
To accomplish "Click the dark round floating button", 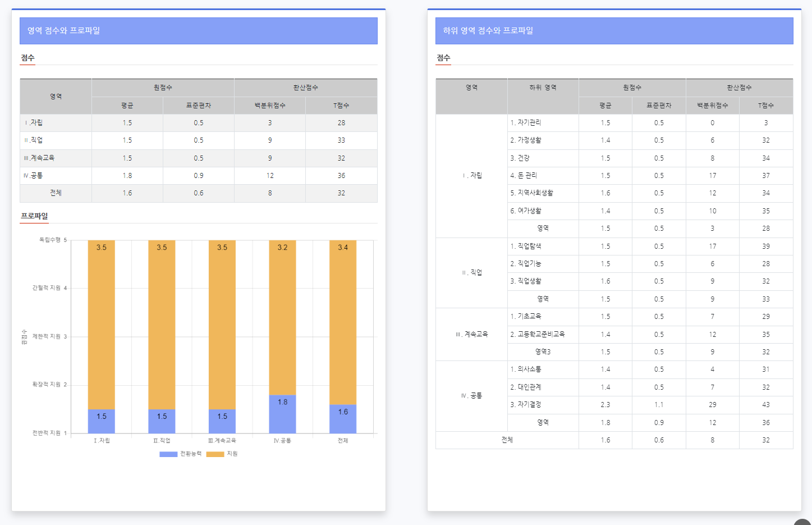I will coord(803,522).
